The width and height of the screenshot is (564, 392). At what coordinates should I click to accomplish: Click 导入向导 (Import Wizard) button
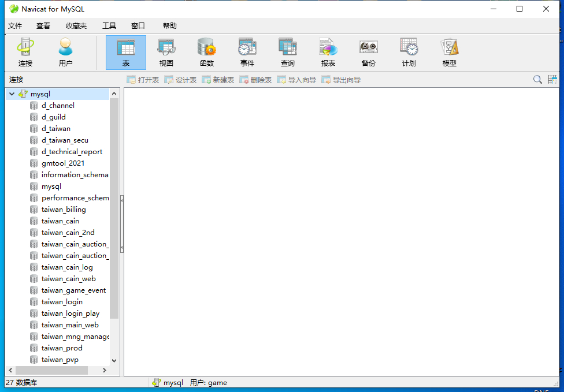coord(296,80)
